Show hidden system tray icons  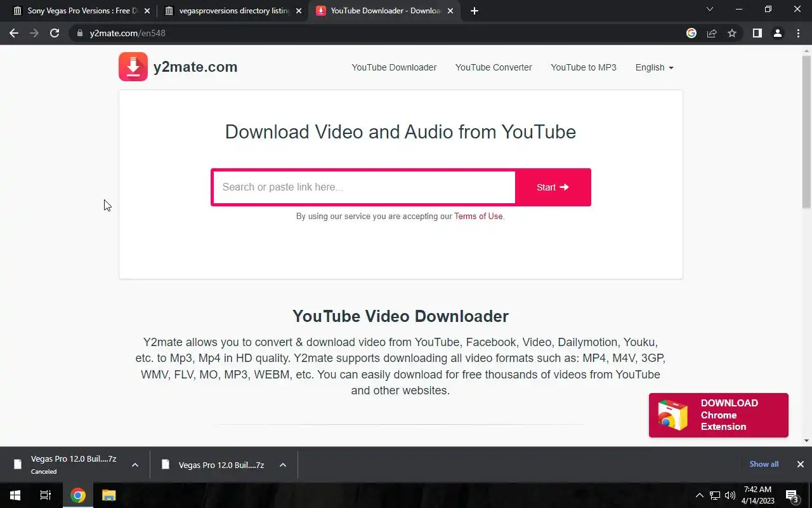(x=700, y=495)
